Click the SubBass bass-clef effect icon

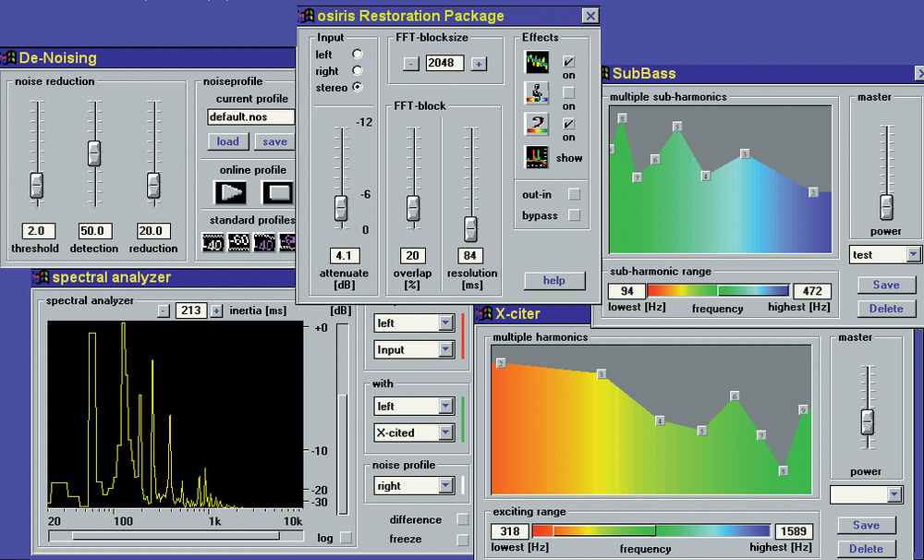click(x=537, y=125)
